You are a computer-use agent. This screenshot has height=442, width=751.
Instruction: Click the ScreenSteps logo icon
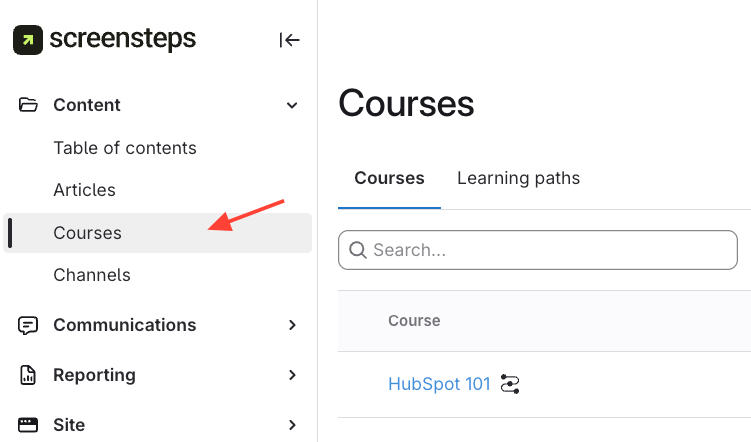28,40
